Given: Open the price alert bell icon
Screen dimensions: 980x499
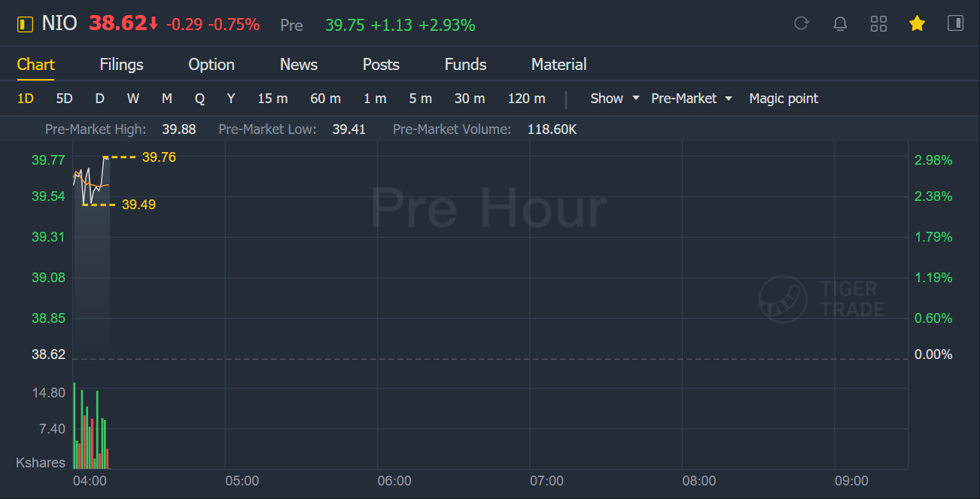Looking at the screenshot, I should tap(840, 23).
